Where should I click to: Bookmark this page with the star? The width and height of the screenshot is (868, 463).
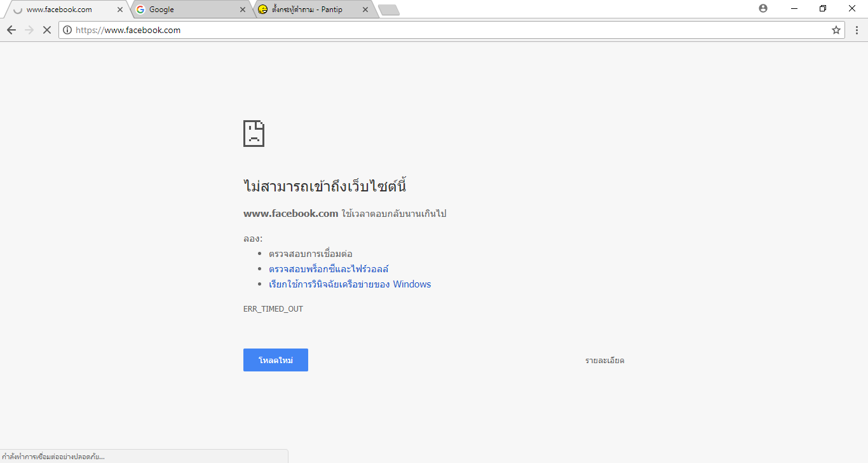836,30
